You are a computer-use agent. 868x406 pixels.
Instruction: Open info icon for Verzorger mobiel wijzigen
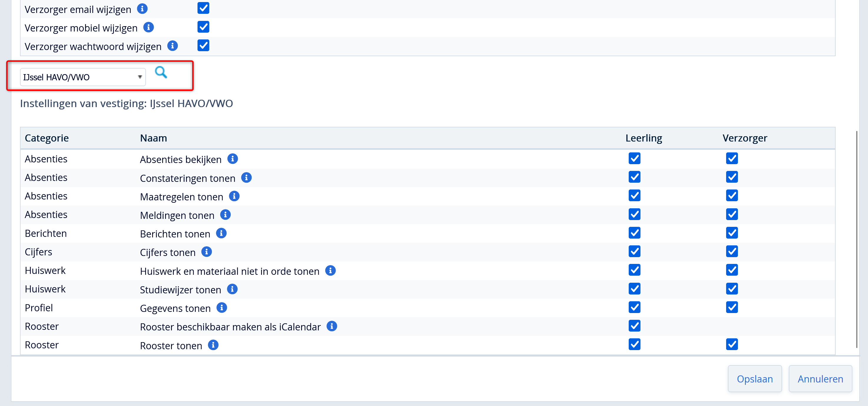(x=149, y=27)
